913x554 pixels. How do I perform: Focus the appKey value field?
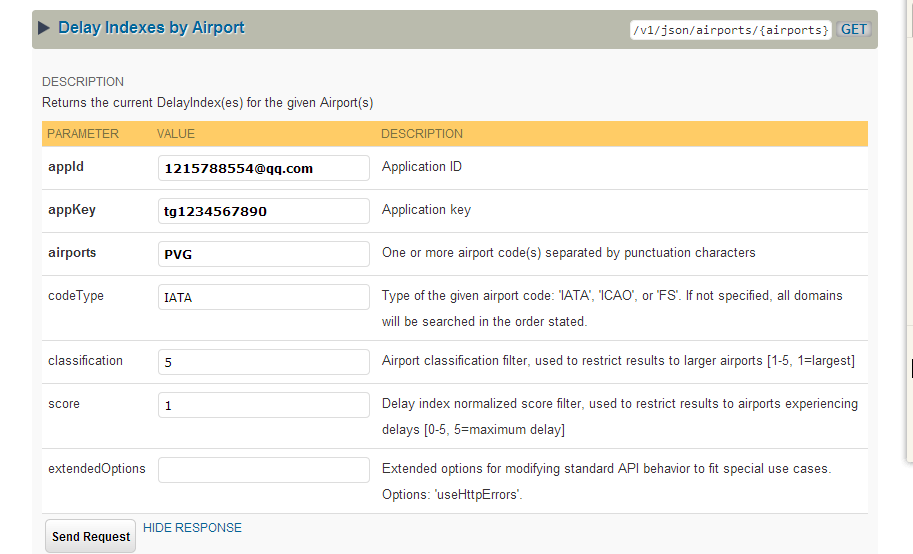click(264, 211)
